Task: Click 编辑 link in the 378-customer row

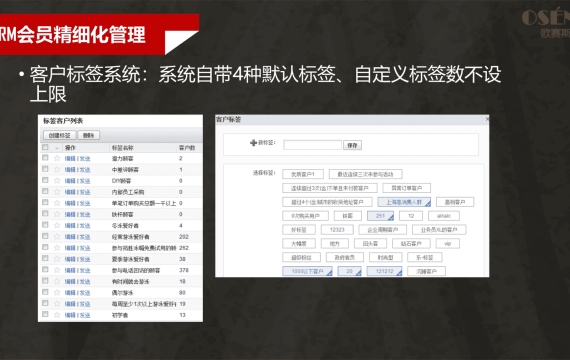Action: click(70, 271)
